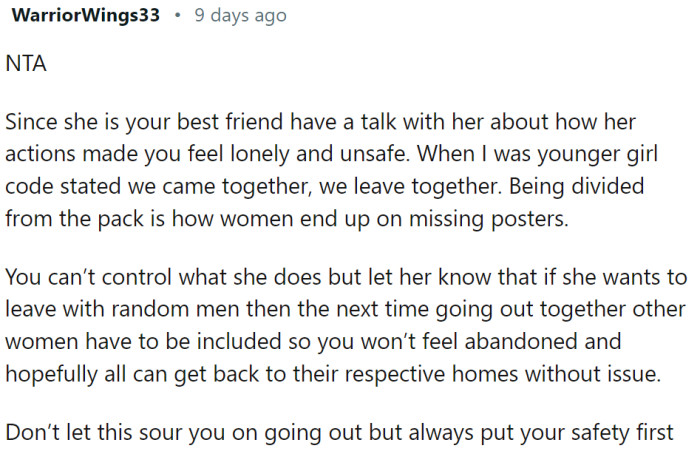Click the line starting "You can't control what she does"
Viewport: 700px width, 454px height.
coord(346,277)
